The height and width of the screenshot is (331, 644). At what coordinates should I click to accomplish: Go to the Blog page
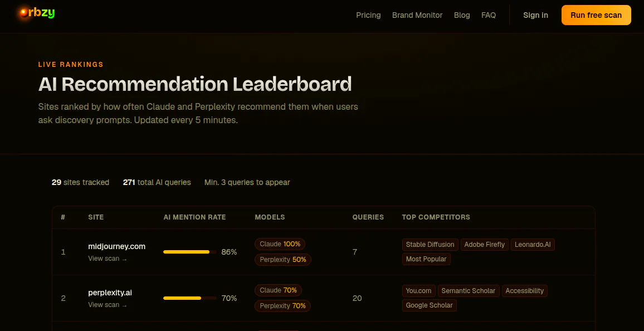[462, 15]
